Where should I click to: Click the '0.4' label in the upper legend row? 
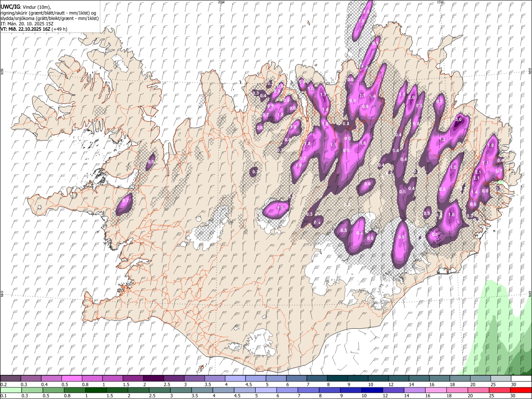coord(44,384)
